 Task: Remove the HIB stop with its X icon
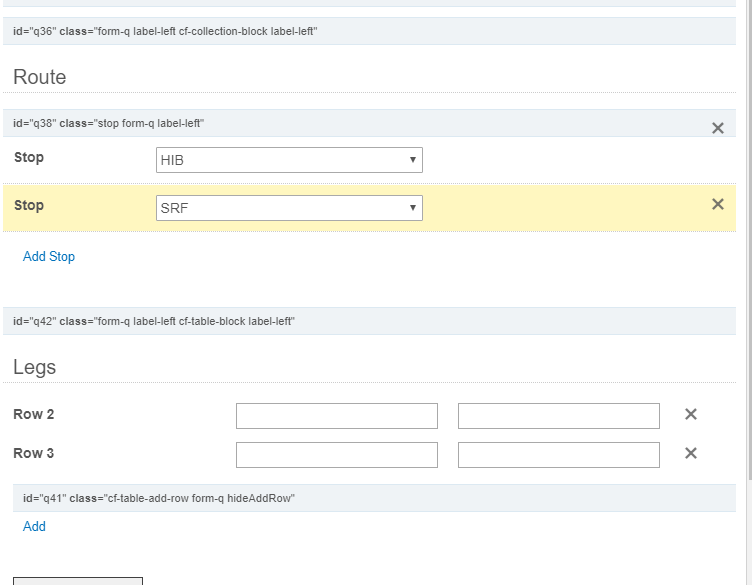(x=717, y=128)
